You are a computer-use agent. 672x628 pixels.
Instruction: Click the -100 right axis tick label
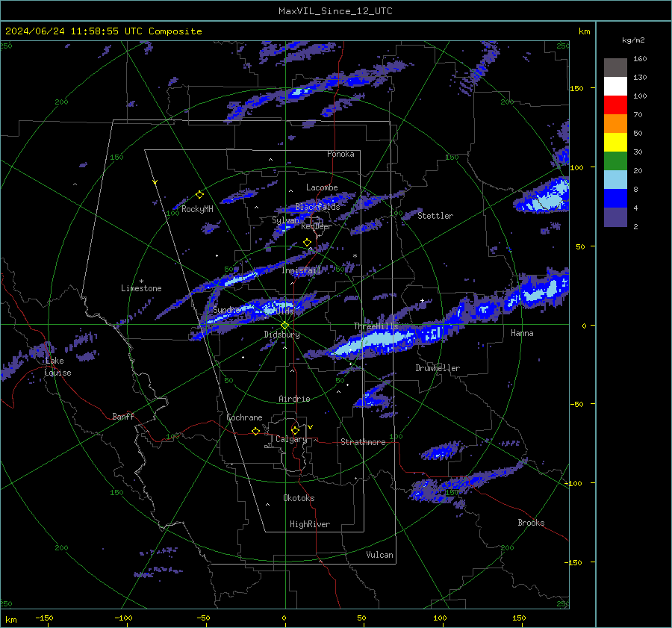pos(573,483)
